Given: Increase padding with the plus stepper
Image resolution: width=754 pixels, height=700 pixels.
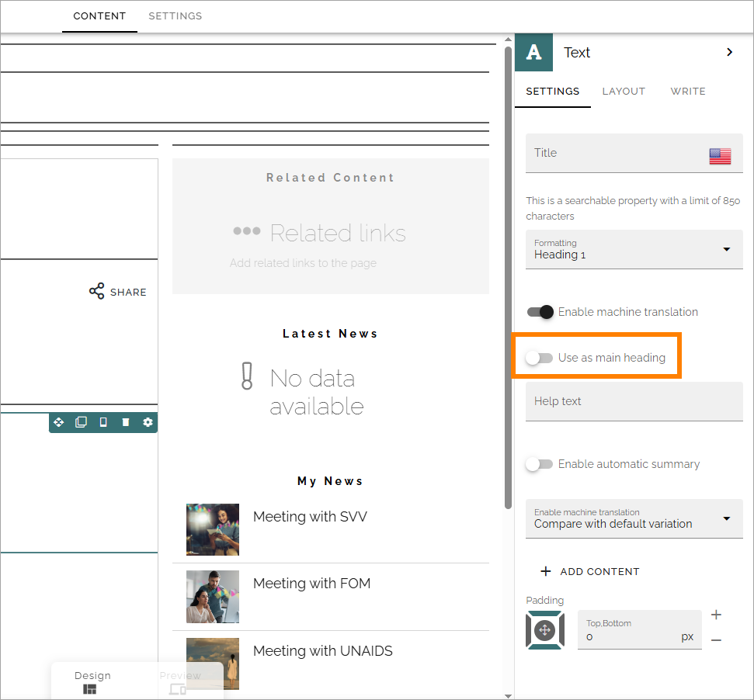Looking at the screenshot, I should (716, 615).
